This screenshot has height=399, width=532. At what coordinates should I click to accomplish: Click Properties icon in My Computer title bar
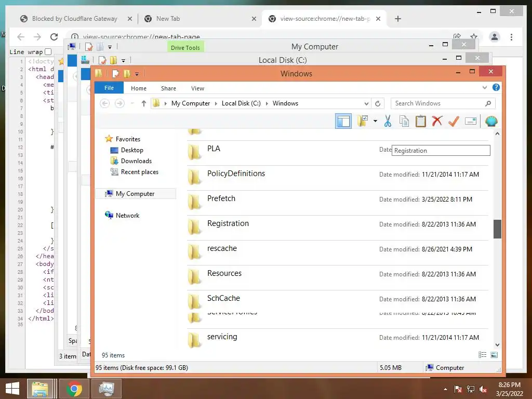[88, 46]
